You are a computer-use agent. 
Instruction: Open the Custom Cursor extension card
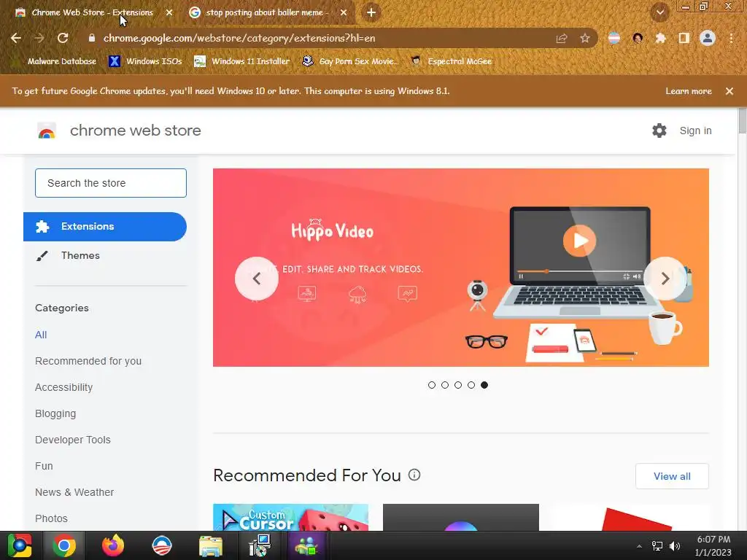click(290, 517)
